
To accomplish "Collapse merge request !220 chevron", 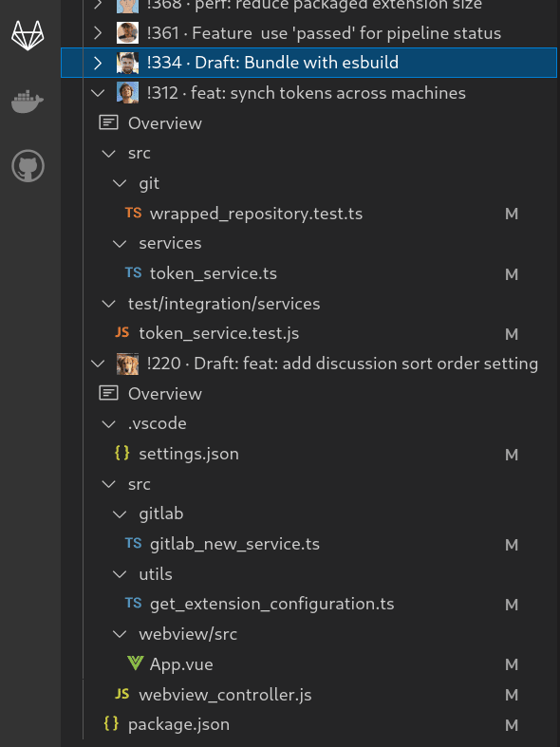I will point(98,364).
